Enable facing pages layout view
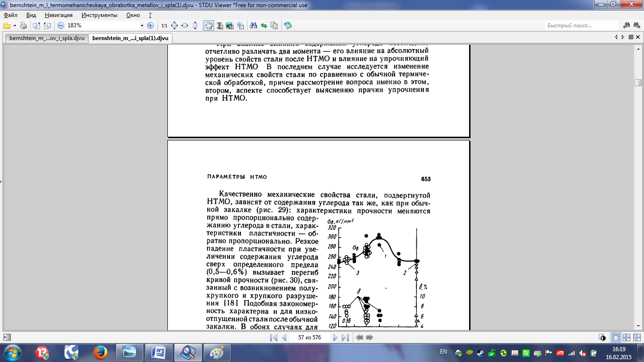This screenshot has width=644, height=362. click(x=637, y=337)
